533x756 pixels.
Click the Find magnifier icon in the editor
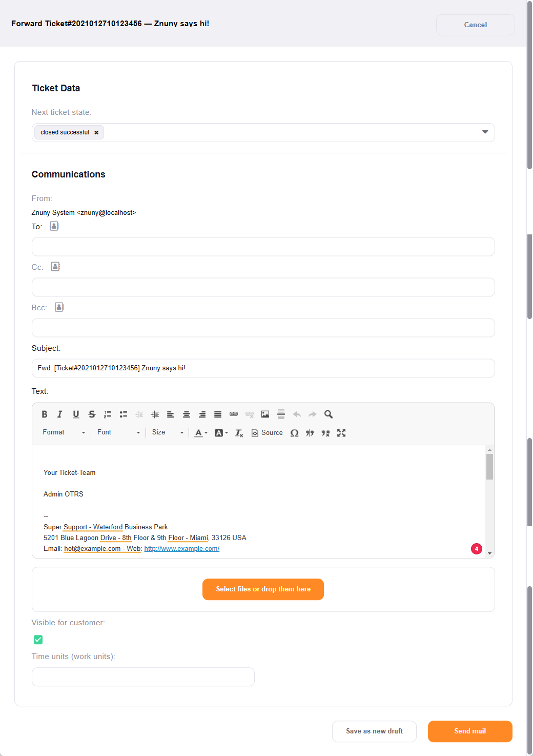coord(329,414)
